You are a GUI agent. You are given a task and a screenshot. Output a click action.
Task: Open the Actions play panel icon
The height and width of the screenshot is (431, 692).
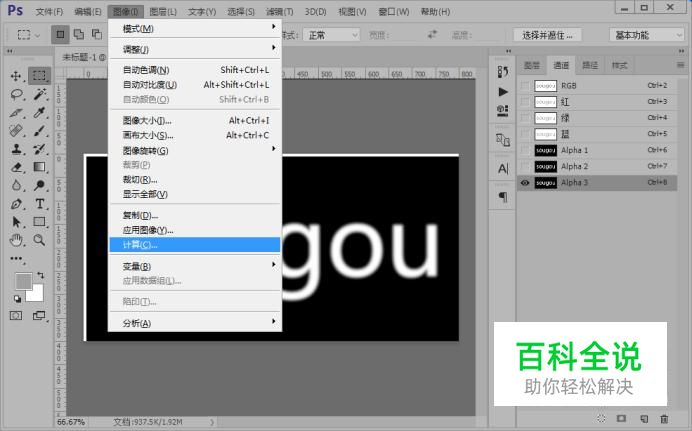[503, 92]
